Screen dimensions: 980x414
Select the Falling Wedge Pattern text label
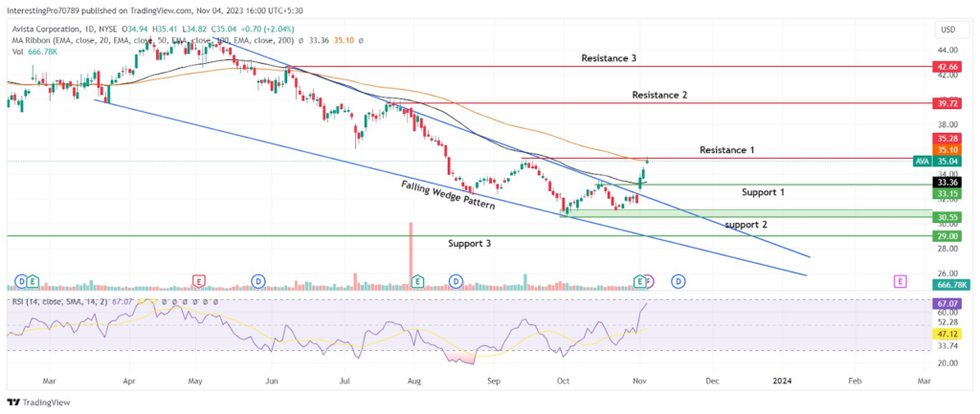(448, 195)
